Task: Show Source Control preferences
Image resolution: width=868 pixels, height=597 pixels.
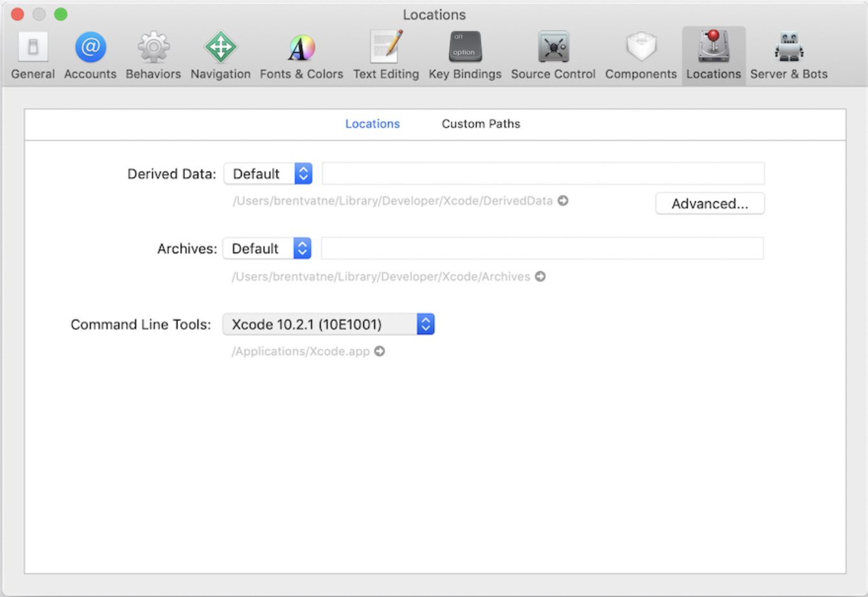Action: click(553, 56)
